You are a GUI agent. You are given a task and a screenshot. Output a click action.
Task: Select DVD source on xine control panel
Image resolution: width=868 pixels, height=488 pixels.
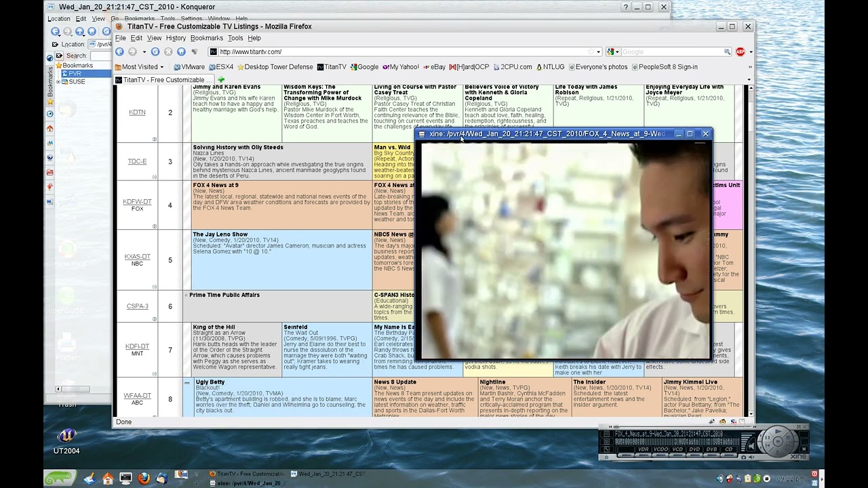[694, 449]
